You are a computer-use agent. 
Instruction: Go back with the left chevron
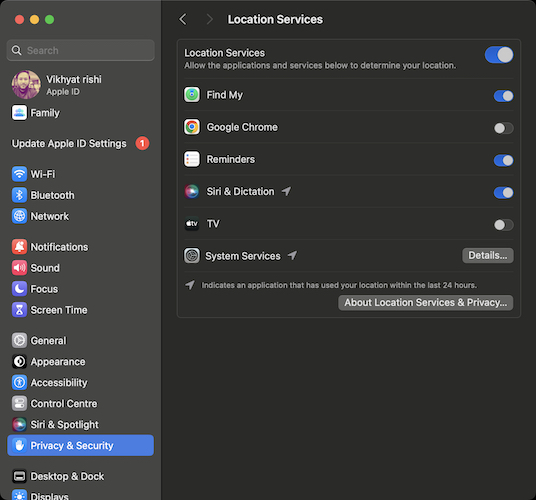click(x=183, y=19)
